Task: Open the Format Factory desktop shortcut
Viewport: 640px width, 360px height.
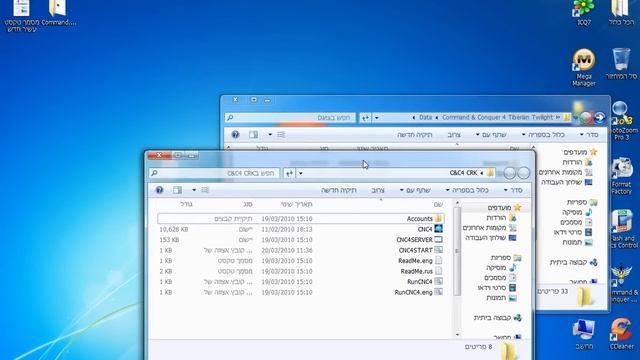Action: pos(622,176)
